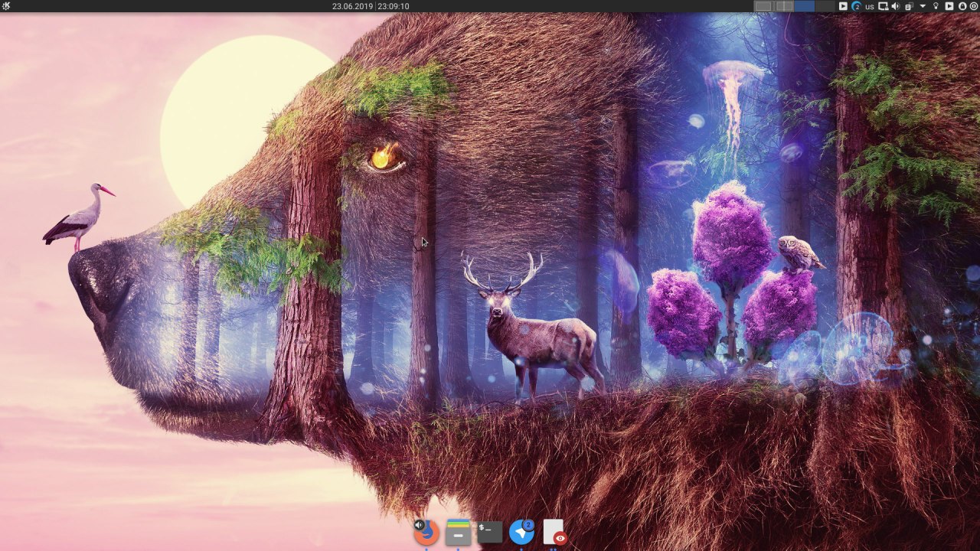
Task: Lock the screen using the padlock icon
Action: click(x=962, y=6)
